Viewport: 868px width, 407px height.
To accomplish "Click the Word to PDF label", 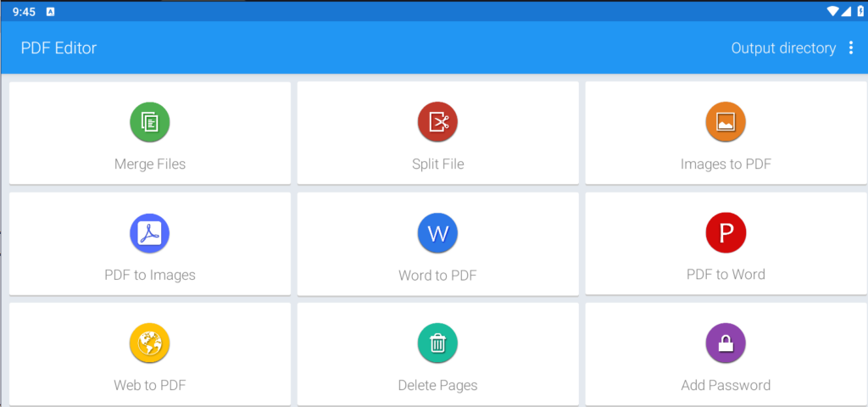I will click(438, 276).
